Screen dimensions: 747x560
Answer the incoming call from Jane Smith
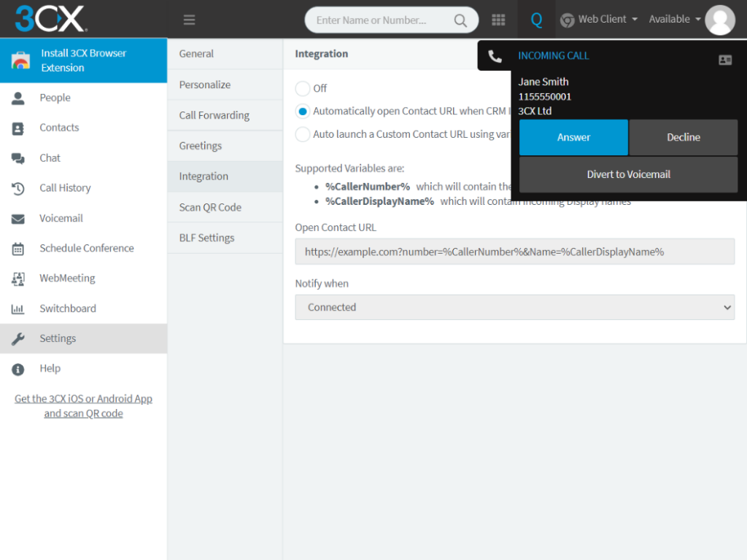(x=573, y=137)
